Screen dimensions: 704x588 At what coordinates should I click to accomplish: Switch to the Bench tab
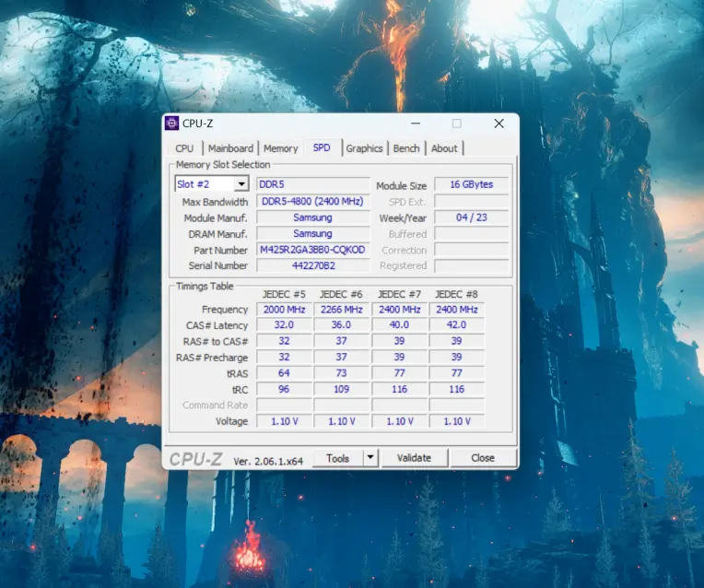pos(406,148)
